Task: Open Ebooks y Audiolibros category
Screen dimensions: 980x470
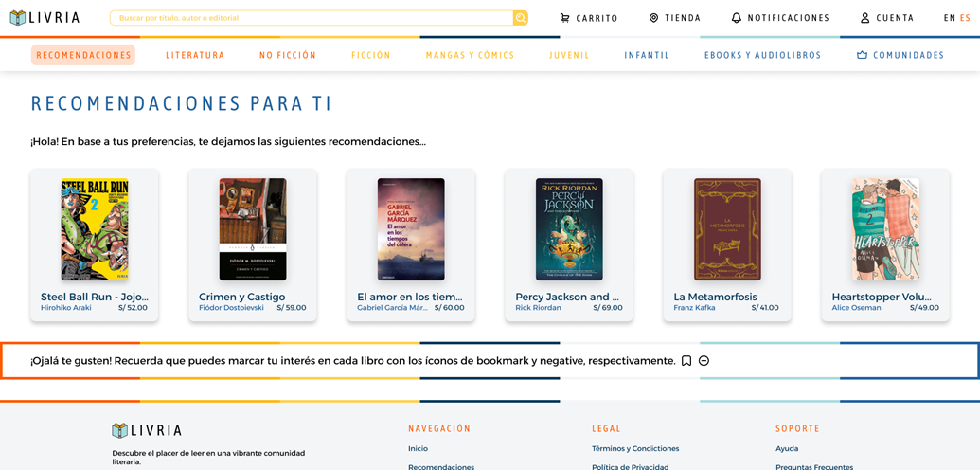Action: (x=762, y=55)
